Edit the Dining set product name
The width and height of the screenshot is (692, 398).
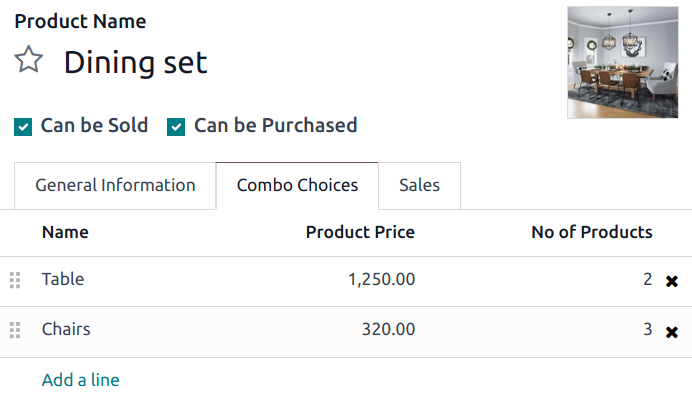(x=135, y=62)
